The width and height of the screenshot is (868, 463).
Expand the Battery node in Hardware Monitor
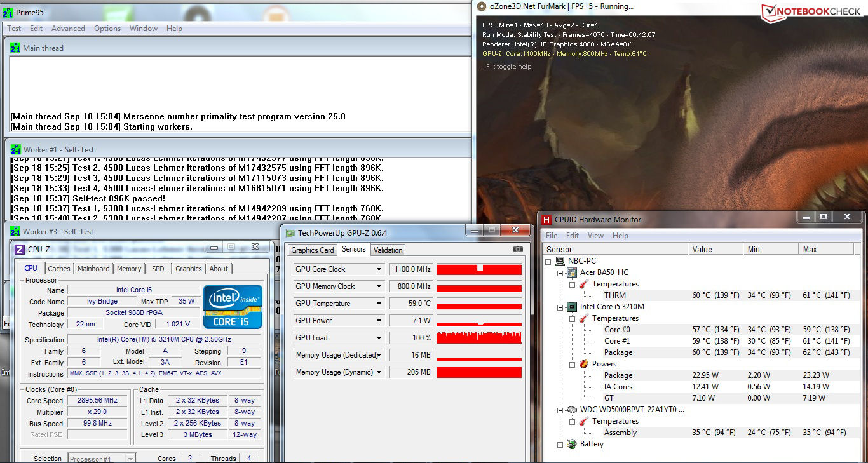[560, 444]
